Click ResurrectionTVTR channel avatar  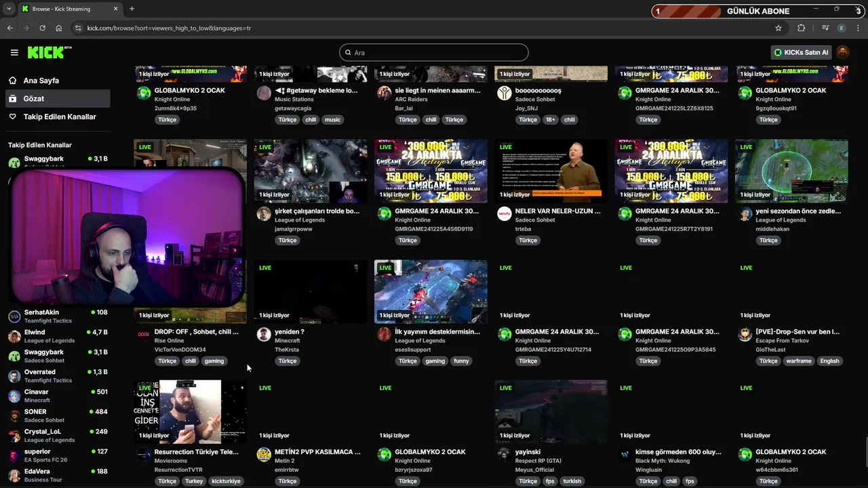tap(144, 455)
